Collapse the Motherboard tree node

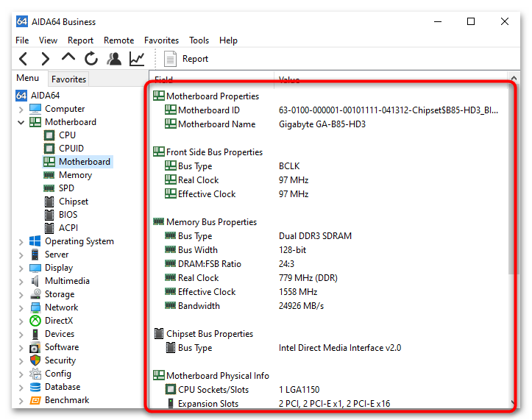pyautogui.click(x=21, y=123)
